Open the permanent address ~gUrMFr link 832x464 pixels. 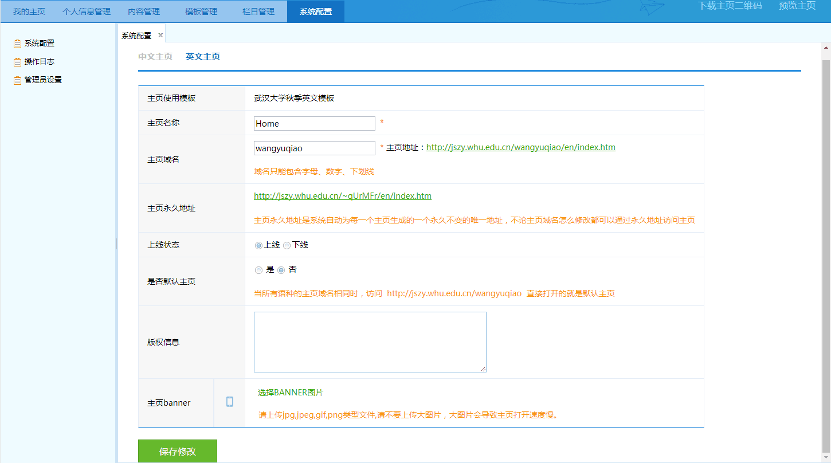[343, 196]
